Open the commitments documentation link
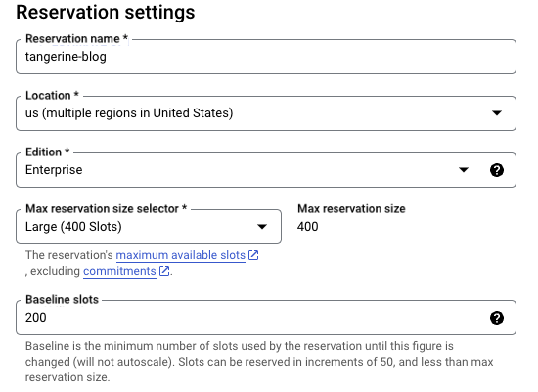 point(119,271)
